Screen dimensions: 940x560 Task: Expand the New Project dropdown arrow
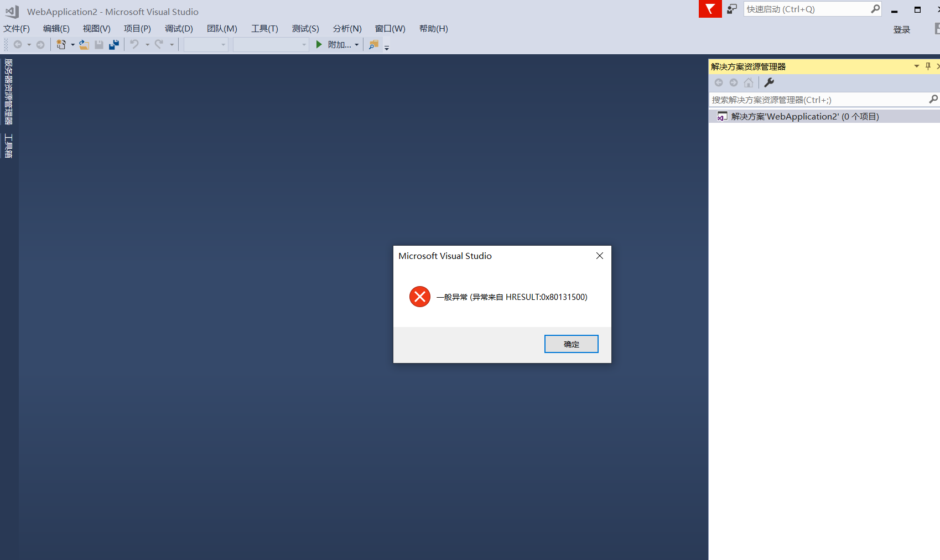coord(72,45)
